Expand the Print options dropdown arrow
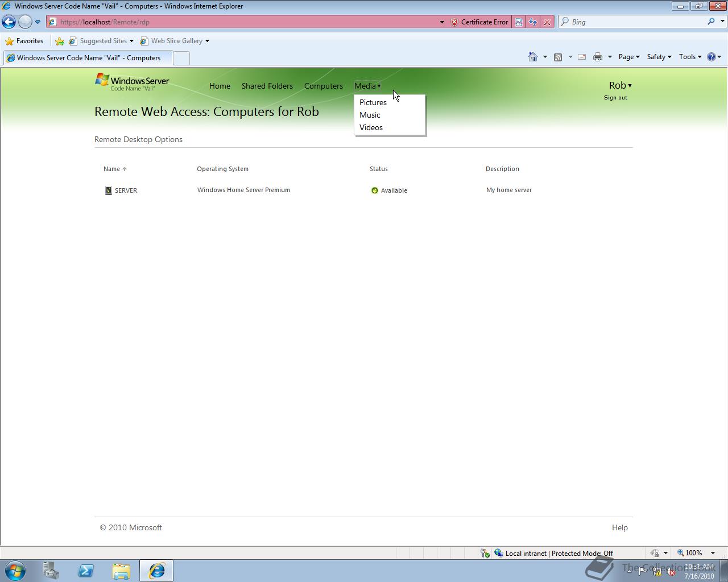This screenshot has height=582, width=728. pos(610,57)
